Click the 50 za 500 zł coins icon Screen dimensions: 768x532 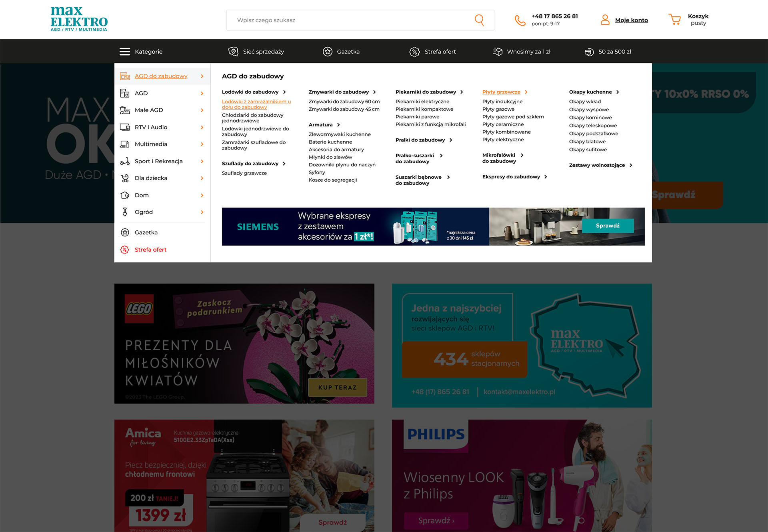589,52
